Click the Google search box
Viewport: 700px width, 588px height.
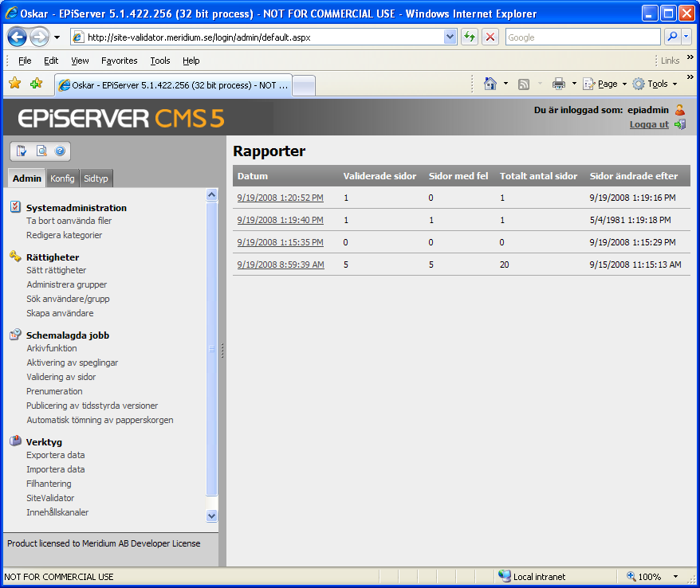click(x=583, y=37)
